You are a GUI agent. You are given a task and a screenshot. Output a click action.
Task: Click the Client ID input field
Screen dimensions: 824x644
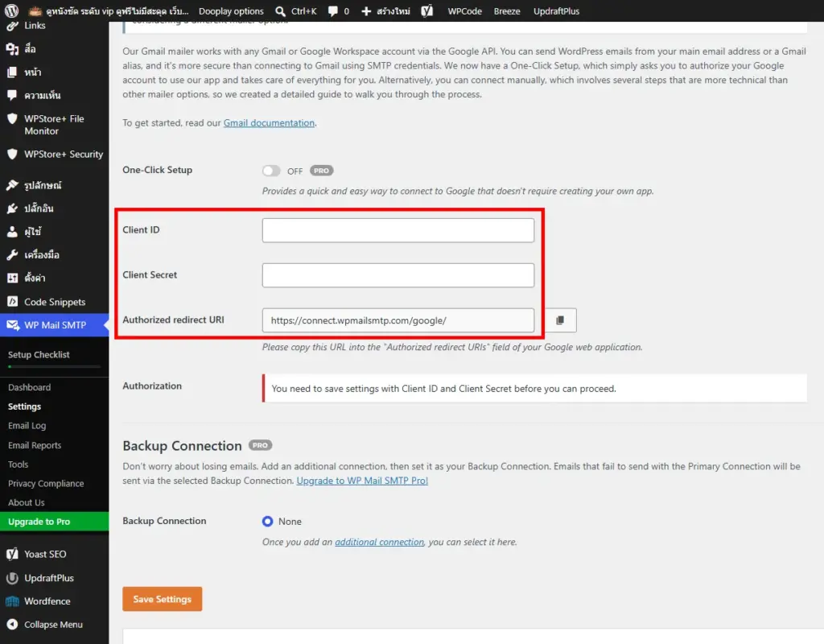[398, 230]
